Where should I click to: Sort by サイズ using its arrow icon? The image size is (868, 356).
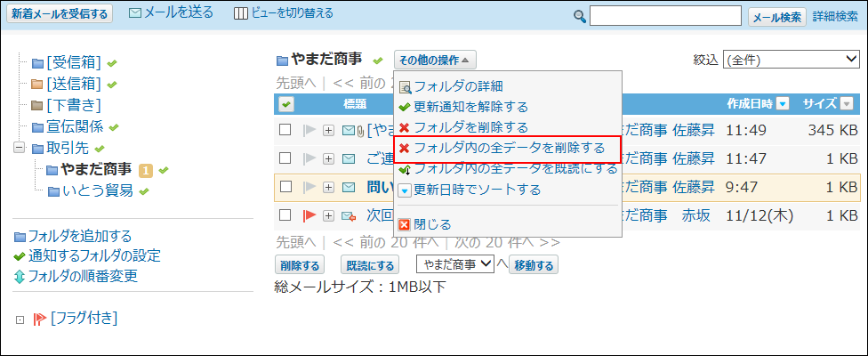click(847, 103)
